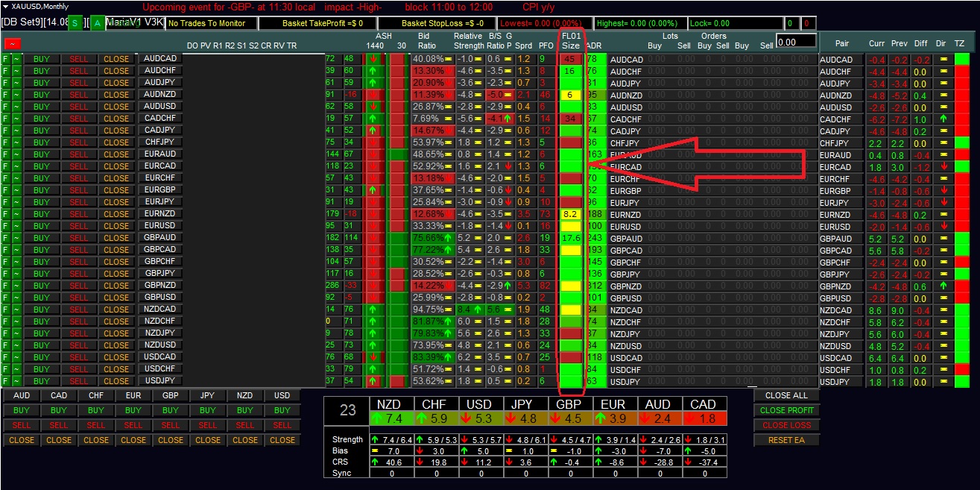Click the CLOSE ALL button
980x490 pixels.
coord(786,395)
